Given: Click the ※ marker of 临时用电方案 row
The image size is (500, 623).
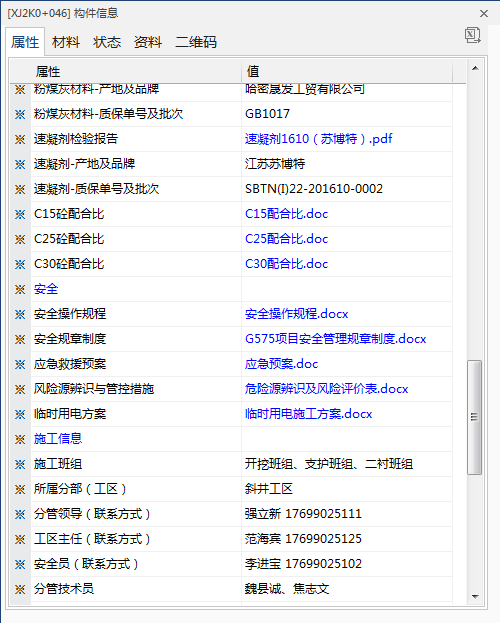Looking at the screenshot, I should click(20, 415).
